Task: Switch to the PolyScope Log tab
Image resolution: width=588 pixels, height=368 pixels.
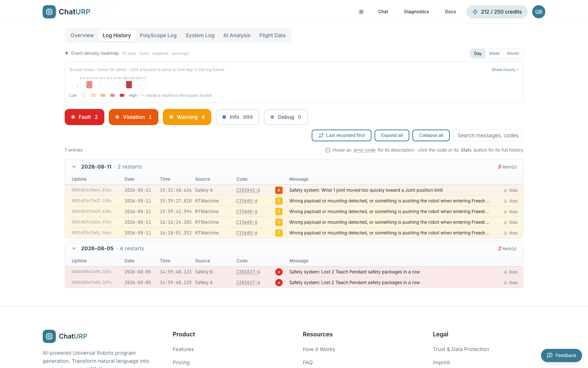Action: pyautogui.click(x=158, y=35)
